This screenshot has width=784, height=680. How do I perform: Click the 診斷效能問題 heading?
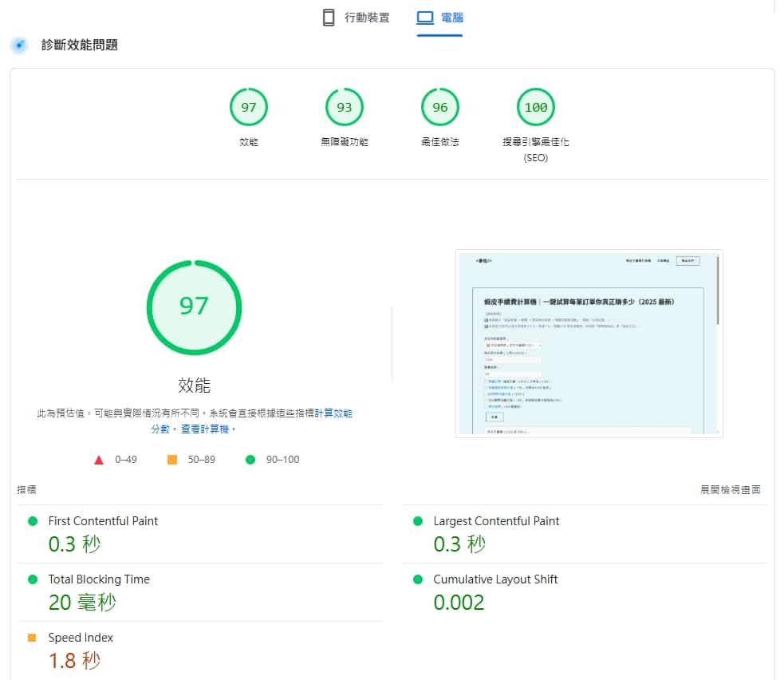pos(80,45)
